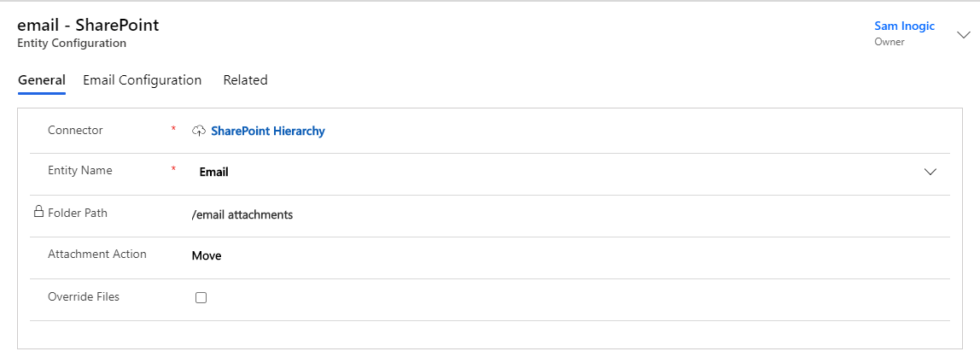Click the Connector field label

76,130
